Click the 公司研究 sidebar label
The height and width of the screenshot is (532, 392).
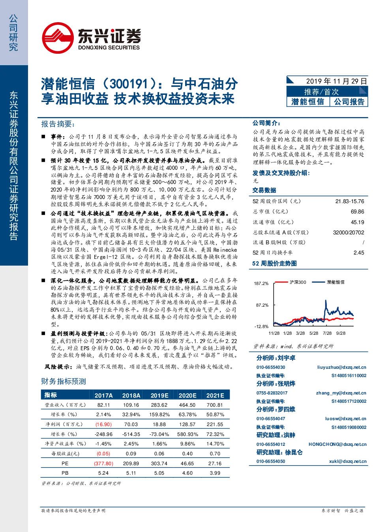(x=13, y=33)
